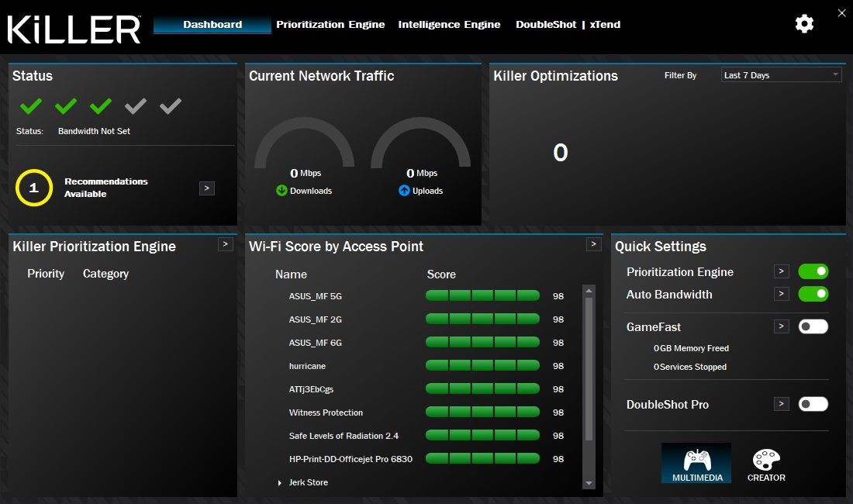Select the ASUS_MF 2G access point
Screen dimensions: 853x504
point(316,319)
